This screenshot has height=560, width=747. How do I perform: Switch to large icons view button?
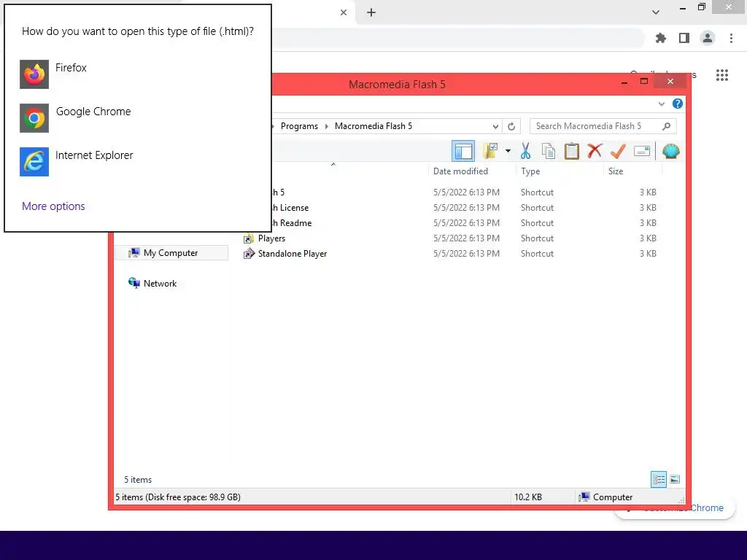(675, 479)
